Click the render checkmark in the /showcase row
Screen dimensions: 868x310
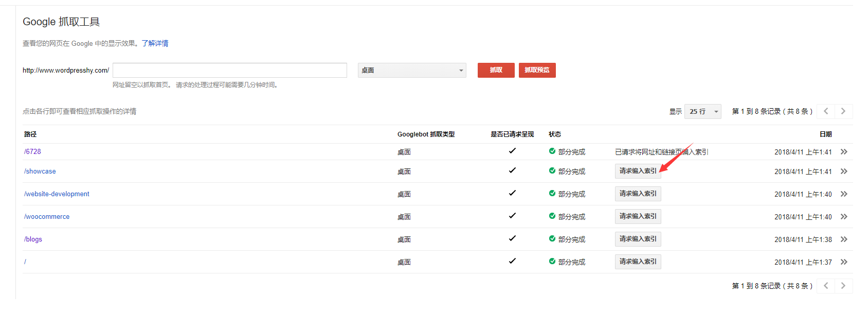click(x=512, y=170)
